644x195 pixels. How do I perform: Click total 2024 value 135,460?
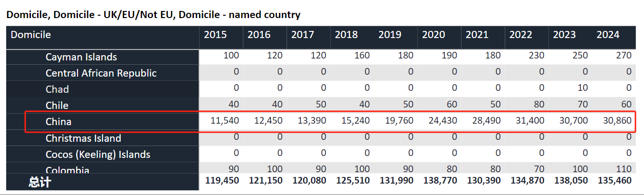point(615,181)
